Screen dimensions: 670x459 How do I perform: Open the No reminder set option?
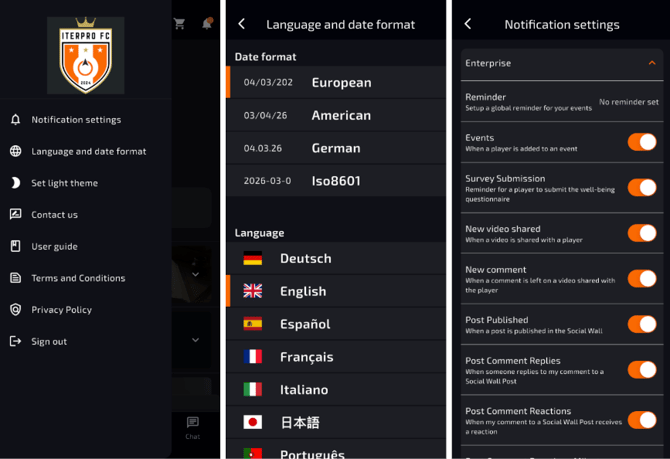[x=629, y=102]
